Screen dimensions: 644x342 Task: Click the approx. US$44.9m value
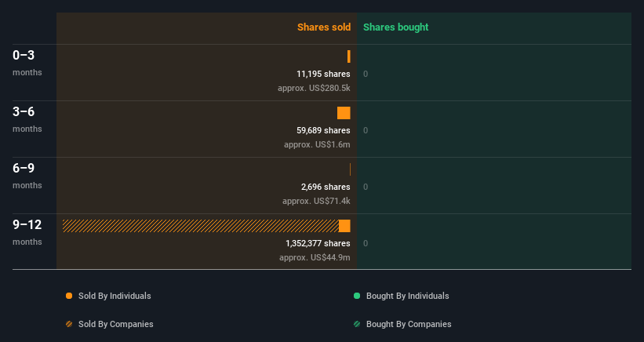tap(315, 257)
